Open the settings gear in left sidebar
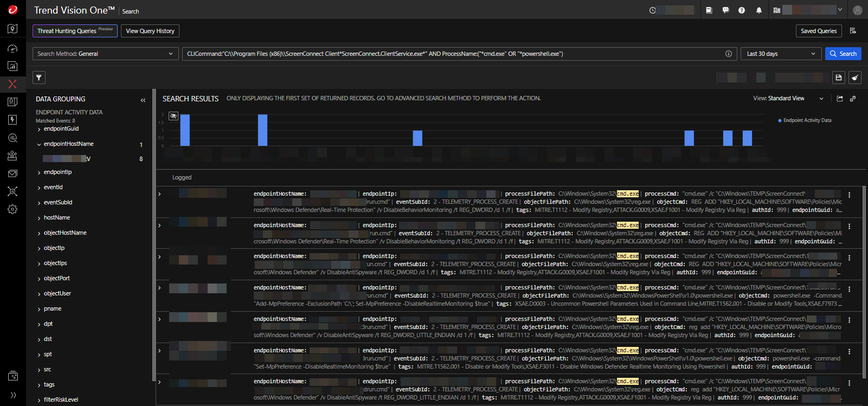Image resolution: width=868 pixels, height=406 pixels. click(x=12, y=209)
